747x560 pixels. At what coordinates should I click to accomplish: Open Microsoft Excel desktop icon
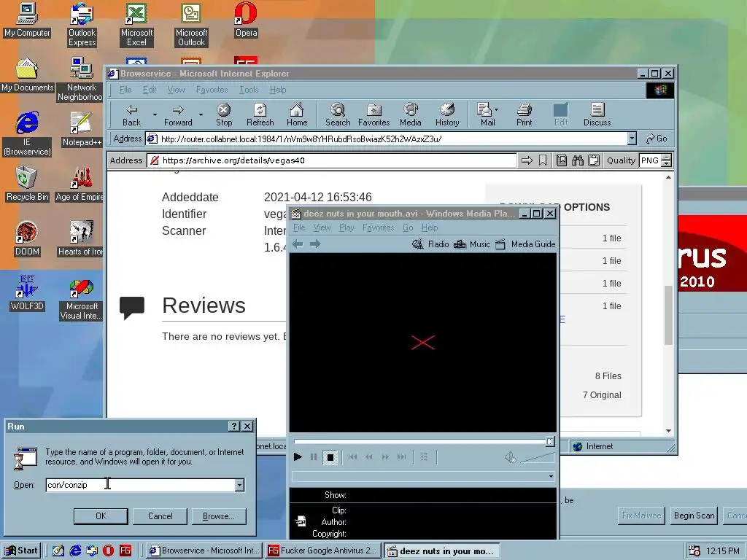(x=136, y=25)
